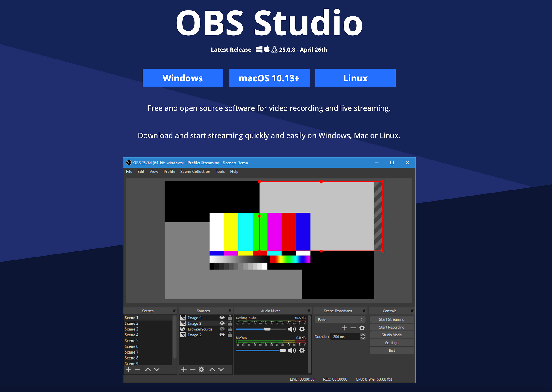Download OBS for macOS 10.13+
552x392 pixels.
coord(269,78)
